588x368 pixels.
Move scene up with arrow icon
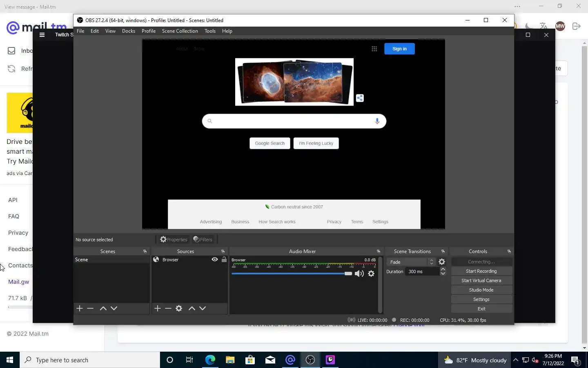[x=103, y=308]
